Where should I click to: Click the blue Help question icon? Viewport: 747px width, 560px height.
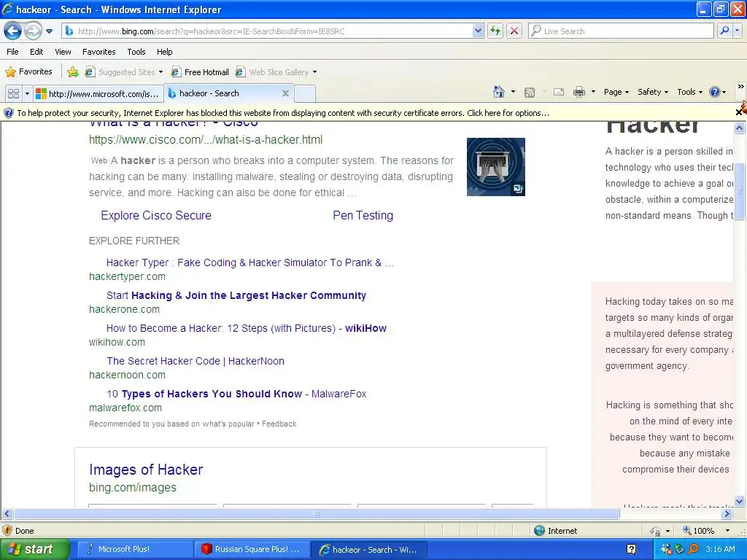(x=715, y=92)
